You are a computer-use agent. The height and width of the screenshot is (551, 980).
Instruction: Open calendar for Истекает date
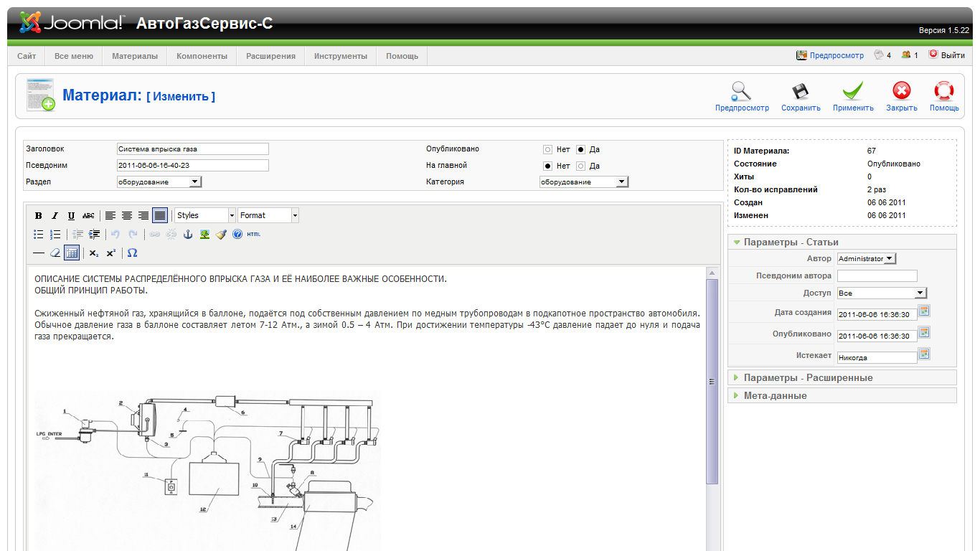tap(924, 354)
